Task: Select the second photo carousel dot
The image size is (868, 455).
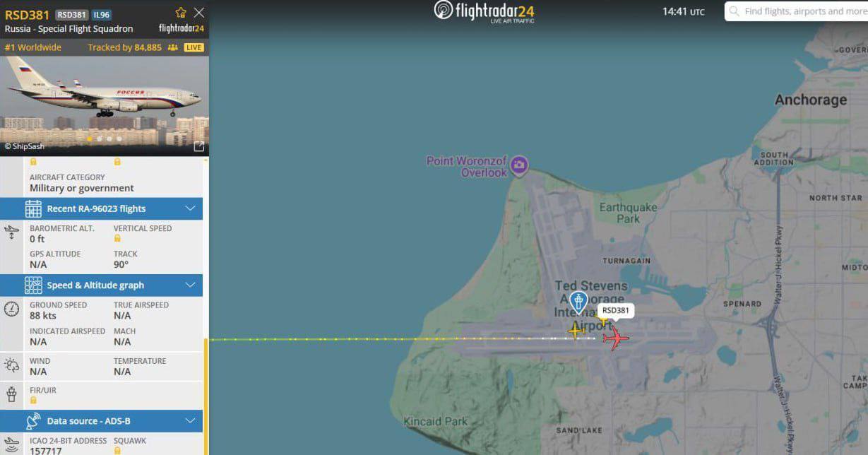Action: [100, 139]
